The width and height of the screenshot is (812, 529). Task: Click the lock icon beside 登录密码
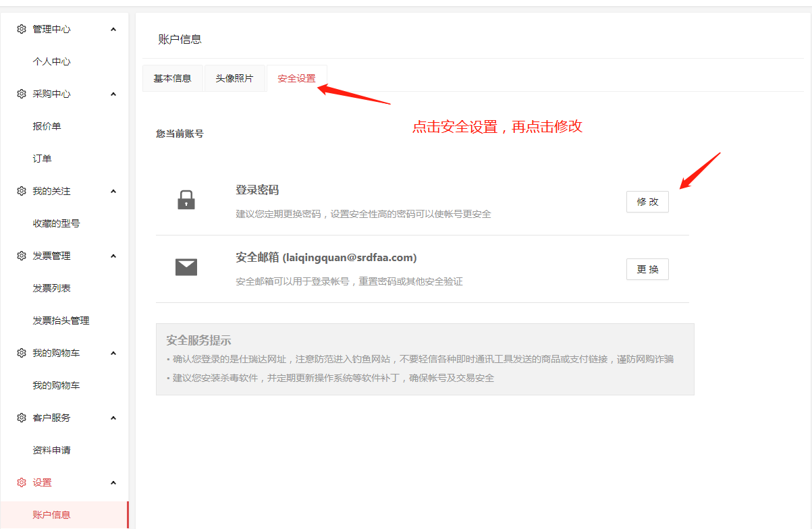coord(186,200)
